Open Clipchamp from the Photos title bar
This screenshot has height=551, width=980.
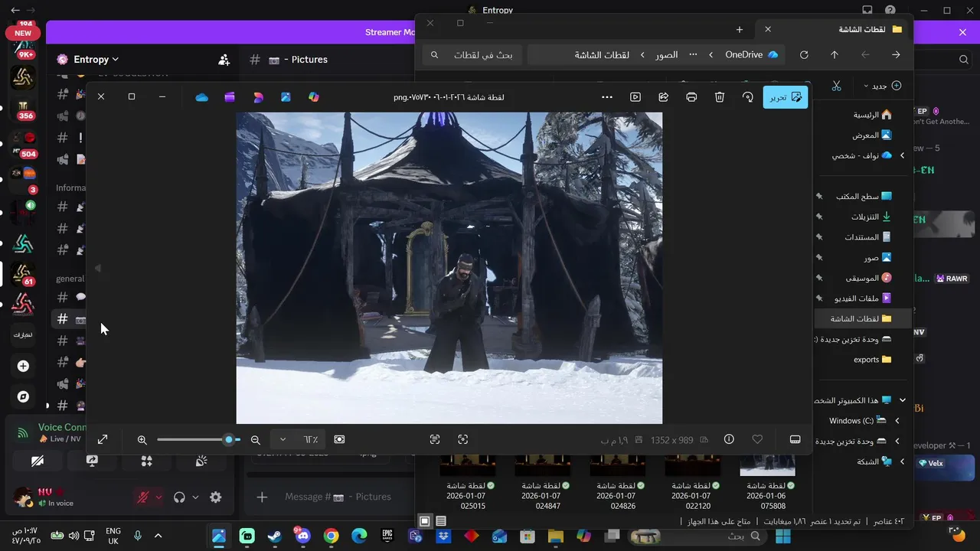click(x=230, y=97)
